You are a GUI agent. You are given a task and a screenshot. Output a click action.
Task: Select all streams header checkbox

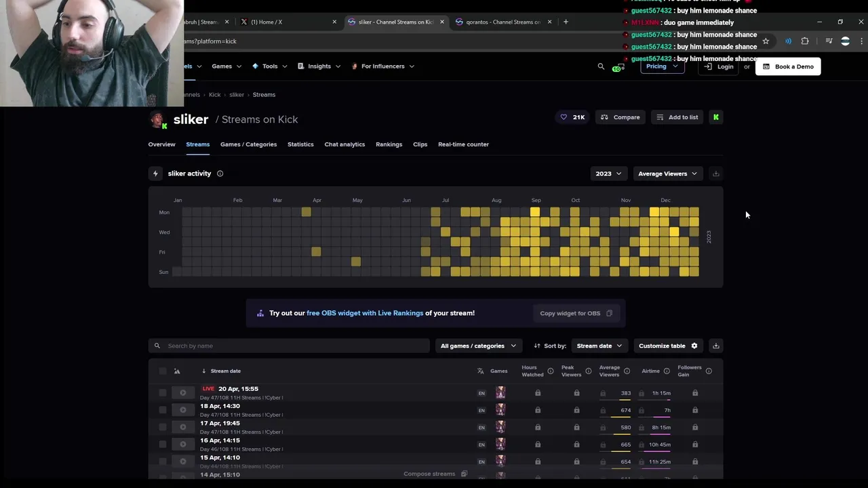pos(162,371)
